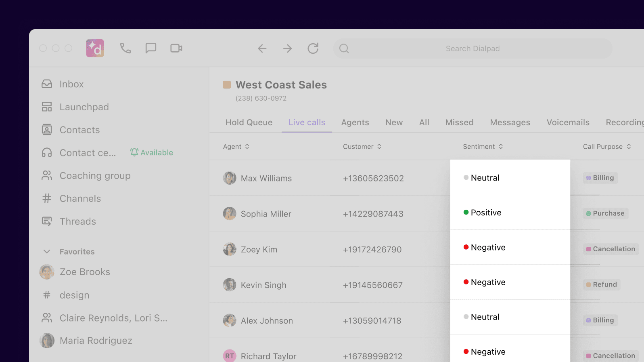644x362 pixels.
Task: Select the Cancellation tag for Zoey Kim
Action: coord(611,249)
